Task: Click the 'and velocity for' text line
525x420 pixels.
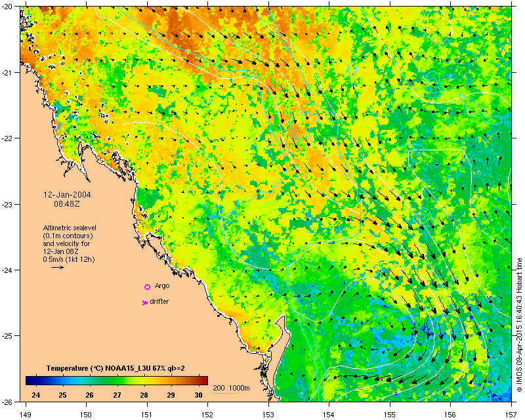Action: [66, 243]
